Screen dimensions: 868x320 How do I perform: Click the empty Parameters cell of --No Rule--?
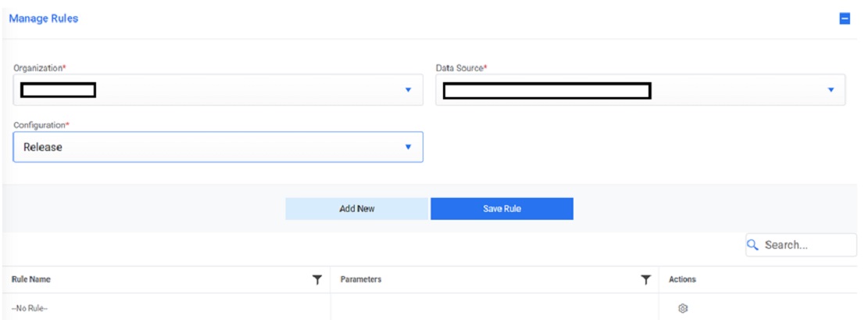[x=495, y=309]
